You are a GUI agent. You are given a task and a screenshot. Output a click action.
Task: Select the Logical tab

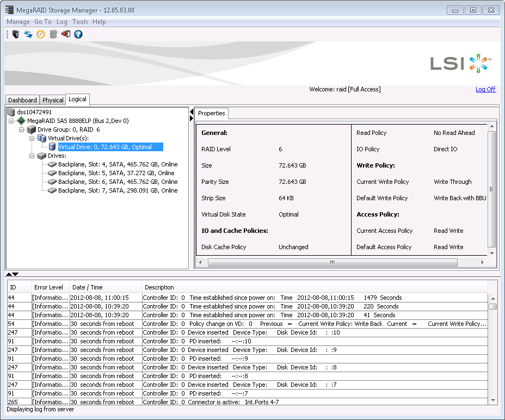click(77, 99)
